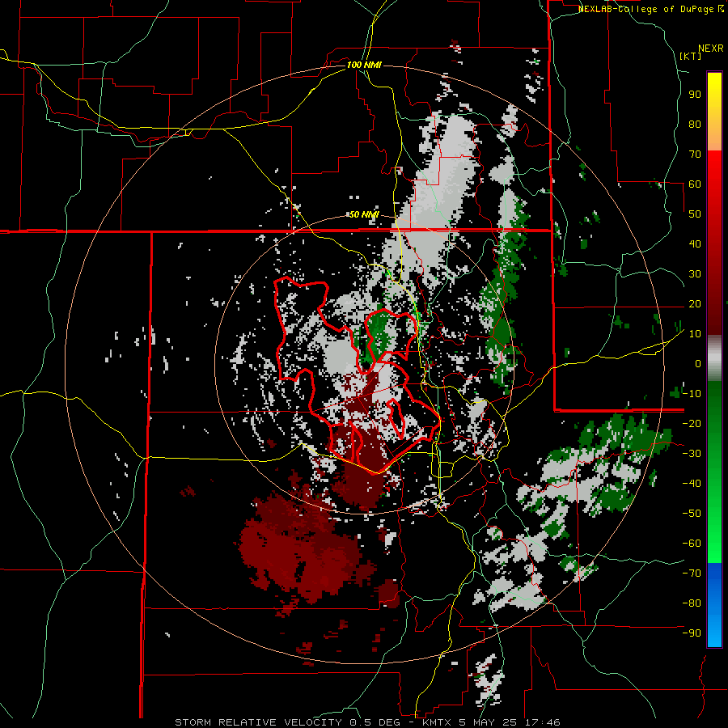Select the -90 value on the velocity scale
Screen dimensions: 728x728
coord(692,633)
